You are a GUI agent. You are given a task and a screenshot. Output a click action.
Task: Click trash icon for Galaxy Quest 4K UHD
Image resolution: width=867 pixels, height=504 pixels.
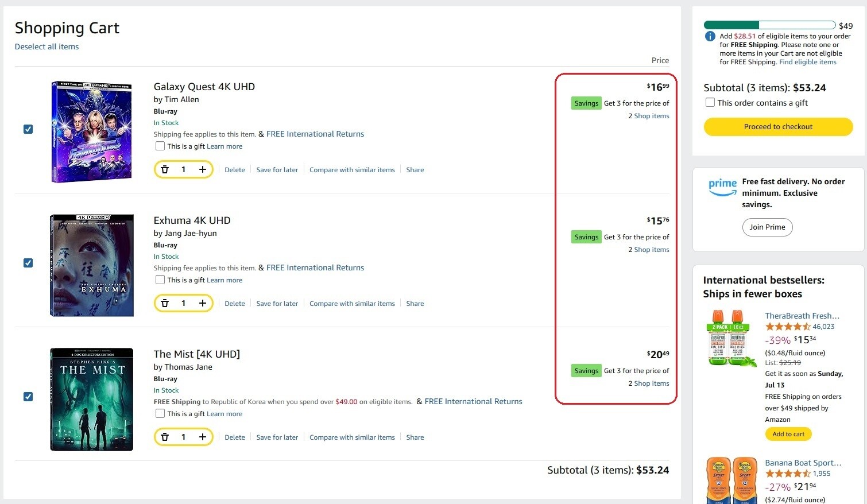tap(165, 169)
